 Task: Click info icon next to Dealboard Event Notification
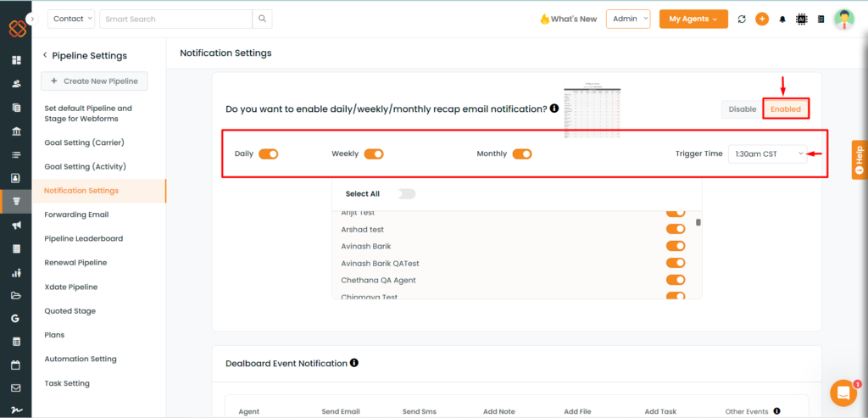(354, 363)
